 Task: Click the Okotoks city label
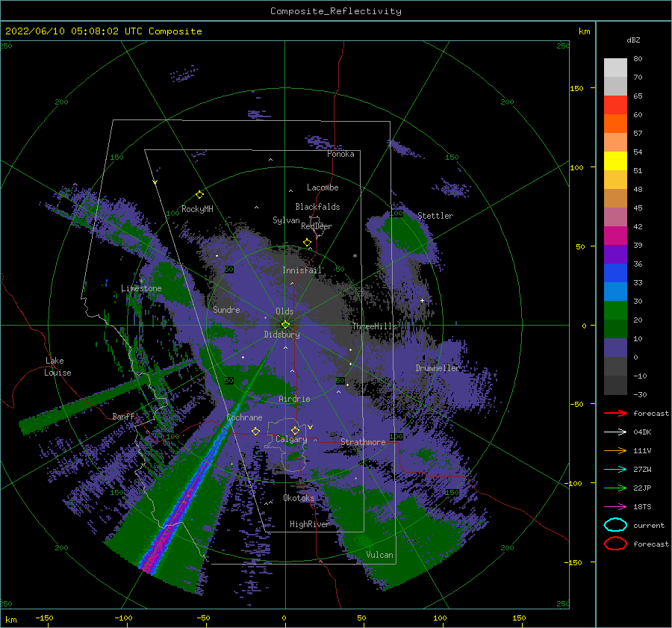[299, 497]
